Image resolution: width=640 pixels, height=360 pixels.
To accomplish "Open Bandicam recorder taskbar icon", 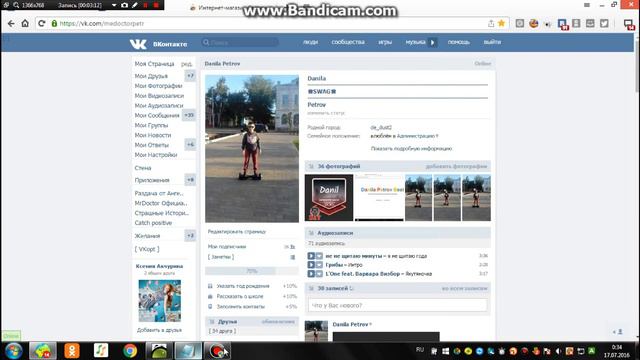I will coord(217,351).
